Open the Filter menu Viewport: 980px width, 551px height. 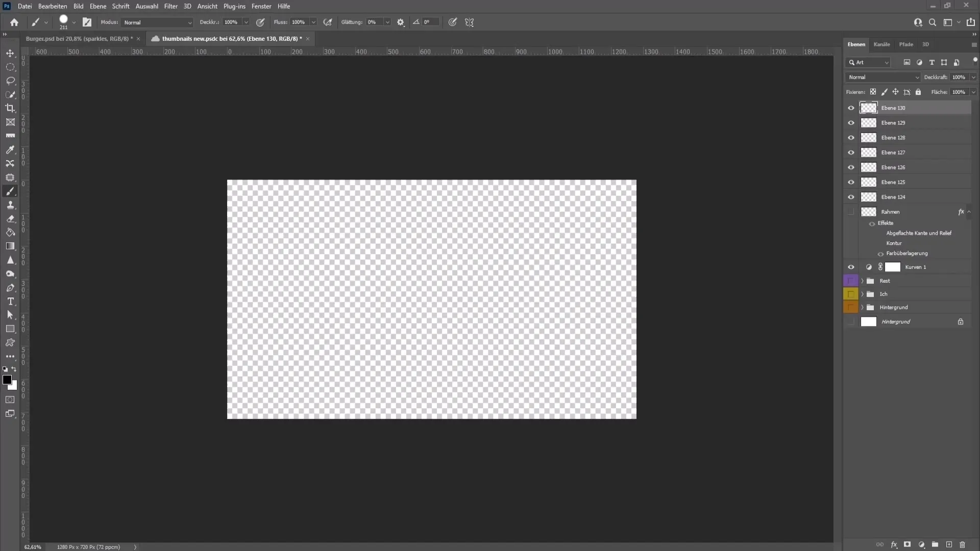pos(170,6)
